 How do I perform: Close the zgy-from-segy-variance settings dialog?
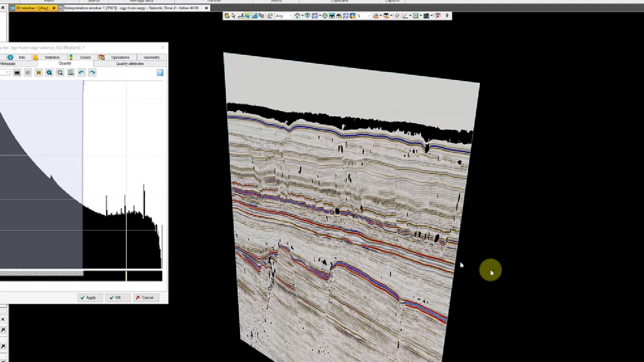coord(163,48)
